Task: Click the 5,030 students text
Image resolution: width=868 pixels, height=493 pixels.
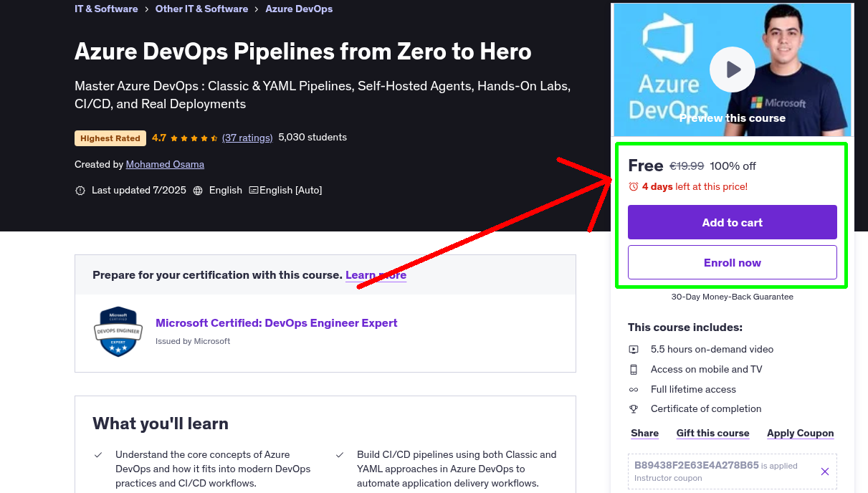Action: point(313,138)
